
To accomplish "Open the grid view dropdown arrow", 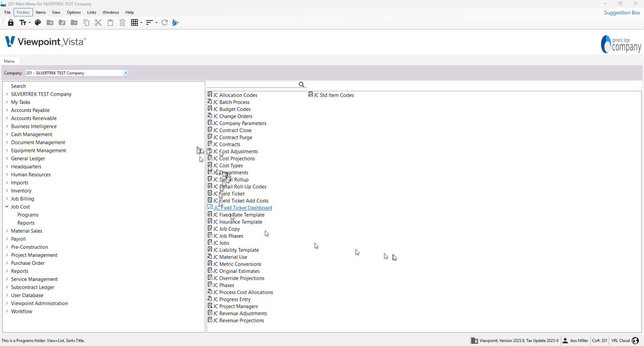I will pos(141,23).
